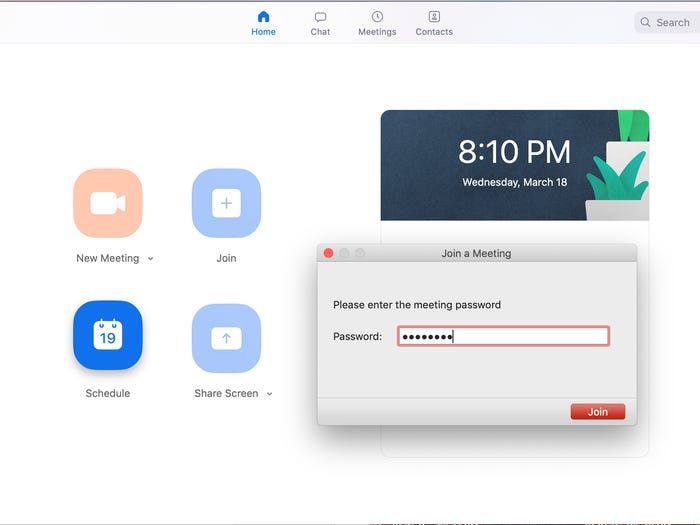Expand the Share Screen options chevron

pos(270,394)
